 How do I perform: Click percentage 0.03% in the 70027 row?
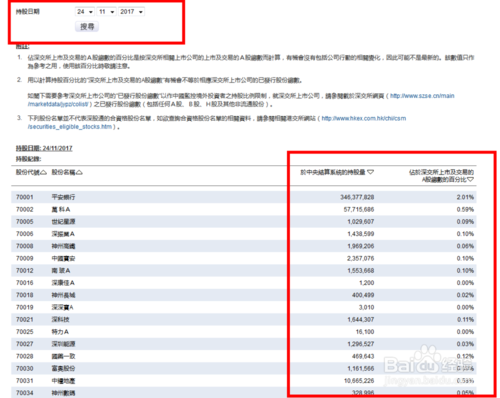tap(465, 344)
